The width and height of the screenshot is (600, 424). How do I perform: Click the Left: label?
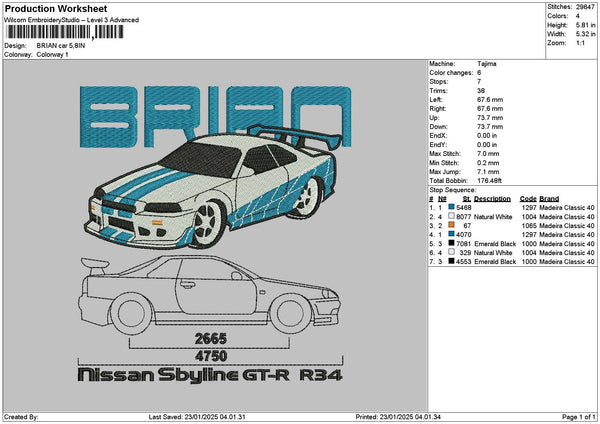(435, 99)
